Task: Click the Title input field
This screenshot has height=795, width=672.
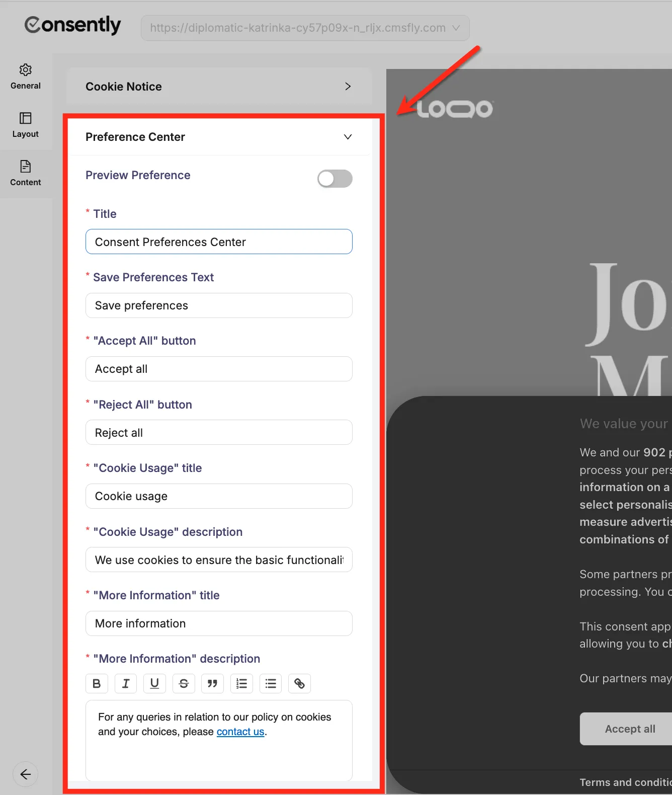Action: point(219,242)
